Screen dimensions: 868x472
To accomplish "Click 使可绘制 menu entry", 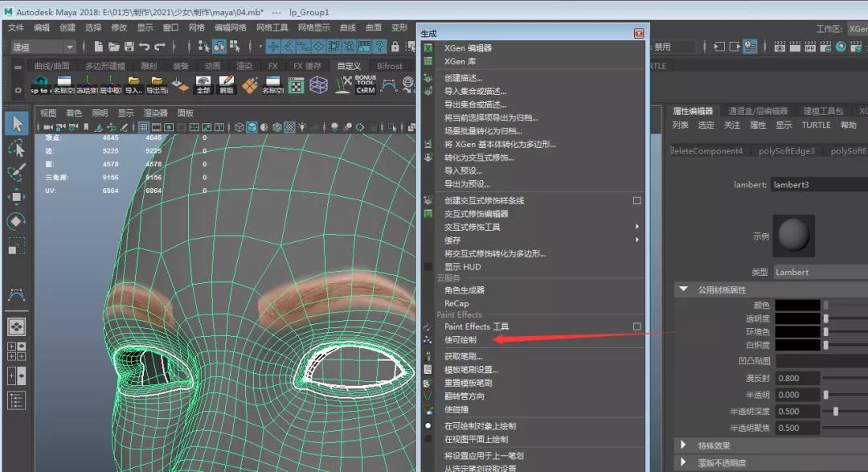I will click(461, 339).
